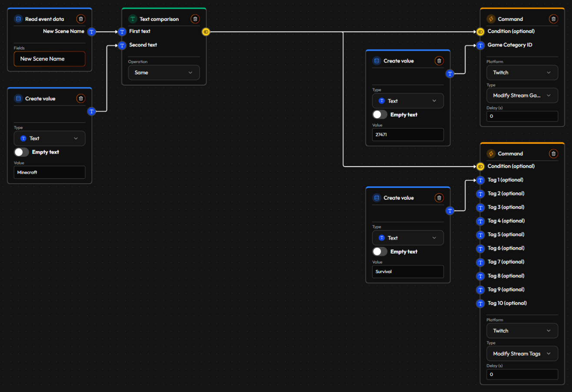This screenshot has height=392, width=572.
Task: Click the Tag 7 input port
Action: click(480, 262)
